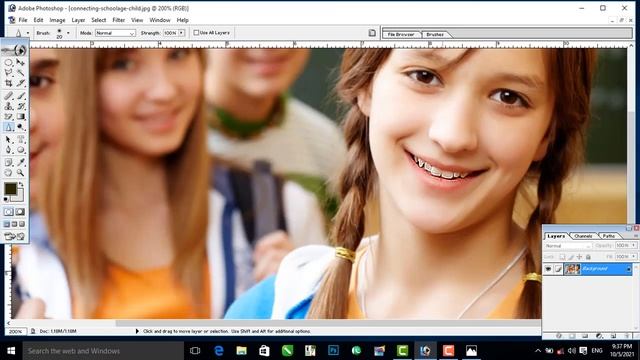Click the Jump to ImageReady icon
Image resolution: width=640 pixels, height=360 pixels.
pyautogui.click(x=15, y=236)
